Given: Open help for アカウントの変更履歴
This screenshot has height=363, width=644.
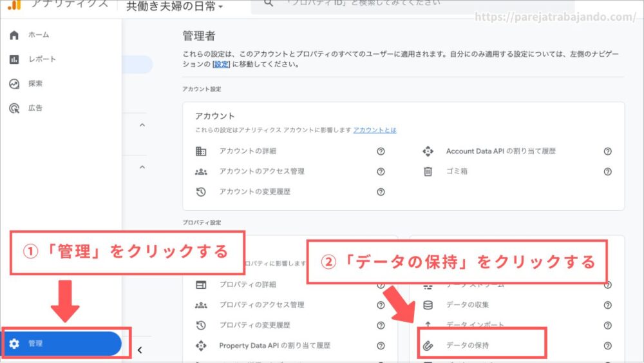Looking at the screenshot, I should (381, 192).
